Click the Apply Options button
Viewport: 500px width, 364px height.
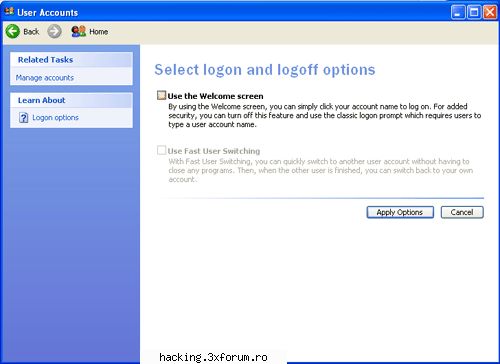(400, 212)
